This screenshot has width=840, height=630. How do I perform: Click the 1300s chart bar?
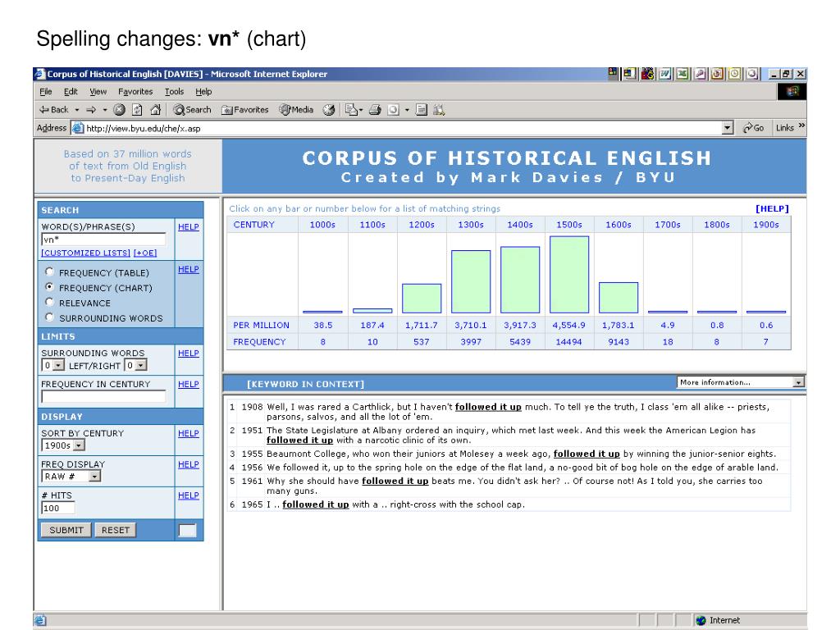471,281
